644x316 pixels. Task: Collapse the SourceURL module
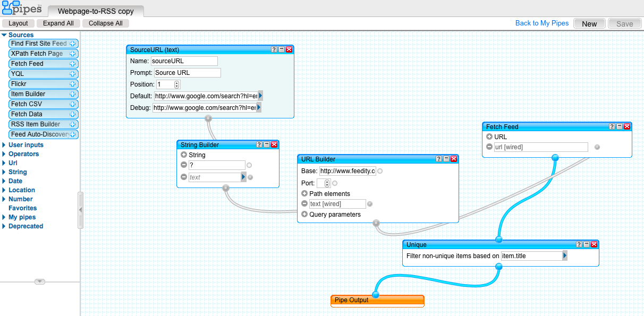tap(282, 49)
